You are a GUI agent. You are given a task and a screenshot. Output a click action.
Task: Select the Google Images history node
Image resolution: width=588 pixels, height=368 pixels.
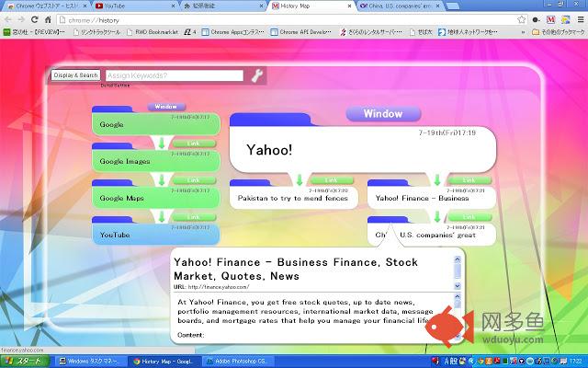pyautogui.click(x=154, y=161)
